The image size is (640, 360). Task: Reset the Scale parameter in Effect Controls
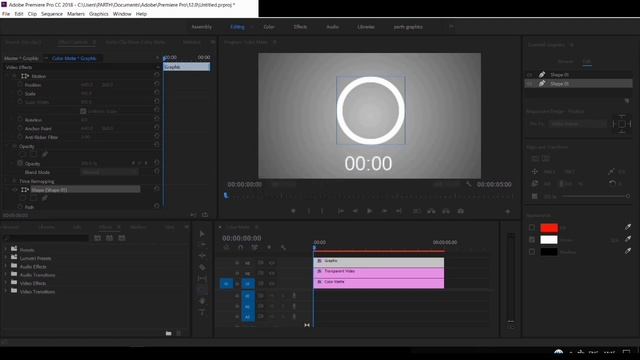click(x=157, y=93)
